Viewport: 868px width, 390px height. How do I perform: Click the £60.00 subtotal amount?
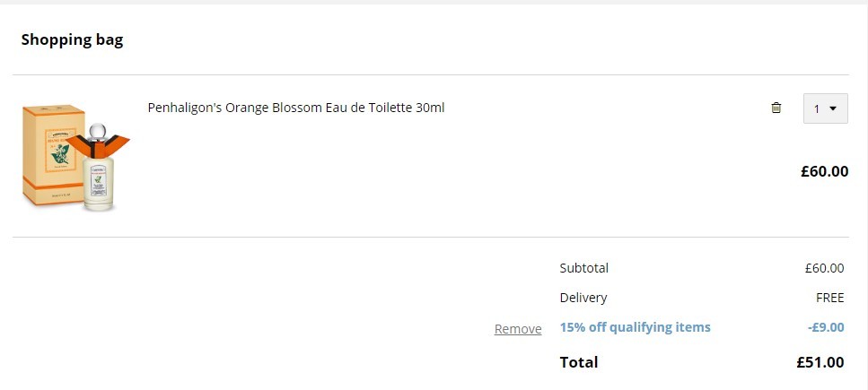[x=824, y=268]
